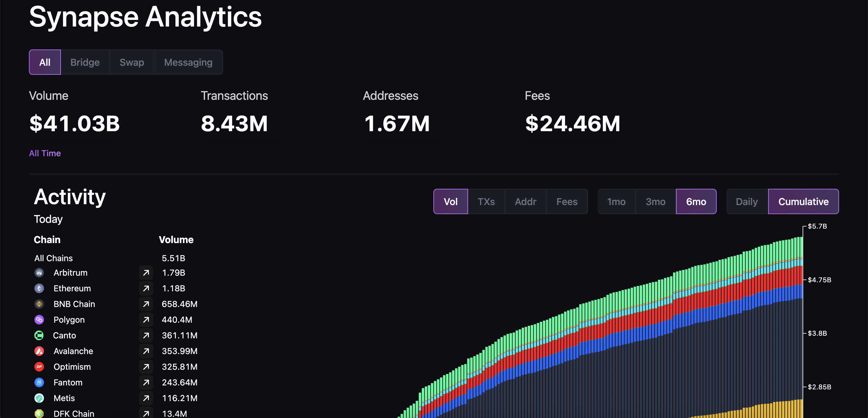Switch to the Swap tab

(x=132, y=62)
